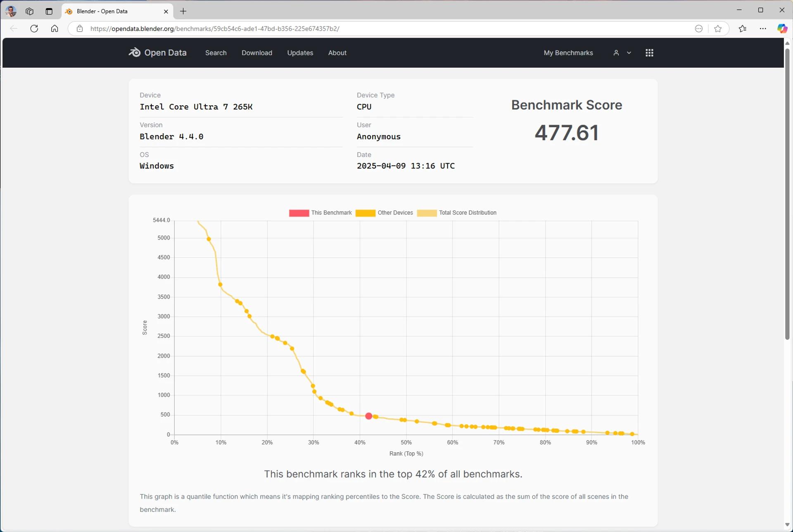Go to the browser home page icon

tap(55, 28)
